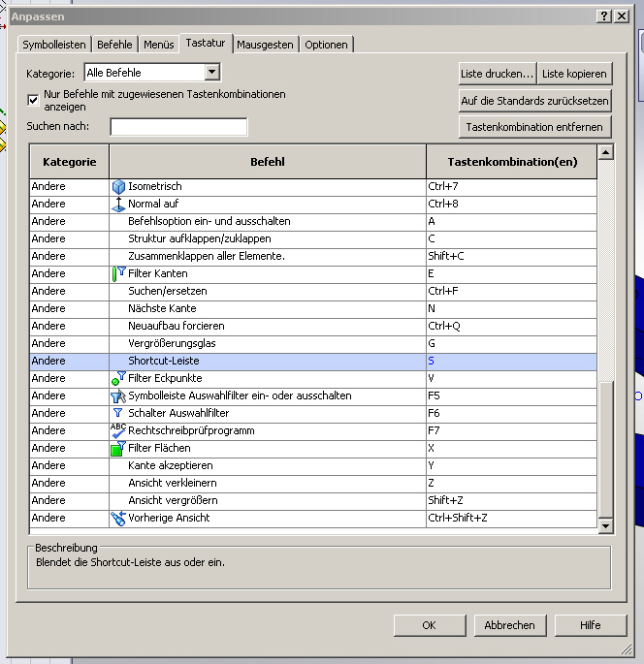Click the Normal auf icon

tap(118, 205)
